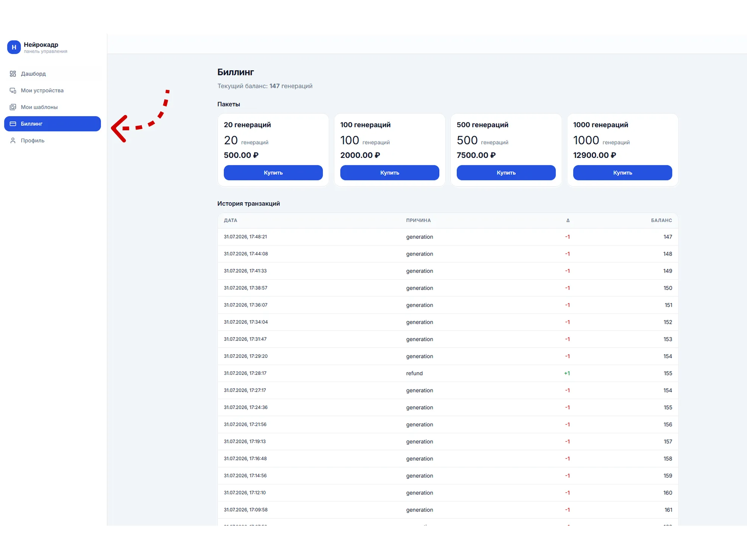The image size is (747, 560).
Task: Select the transaction dated 31.07.2026, 17:24:36
Action: pos(448,407)
